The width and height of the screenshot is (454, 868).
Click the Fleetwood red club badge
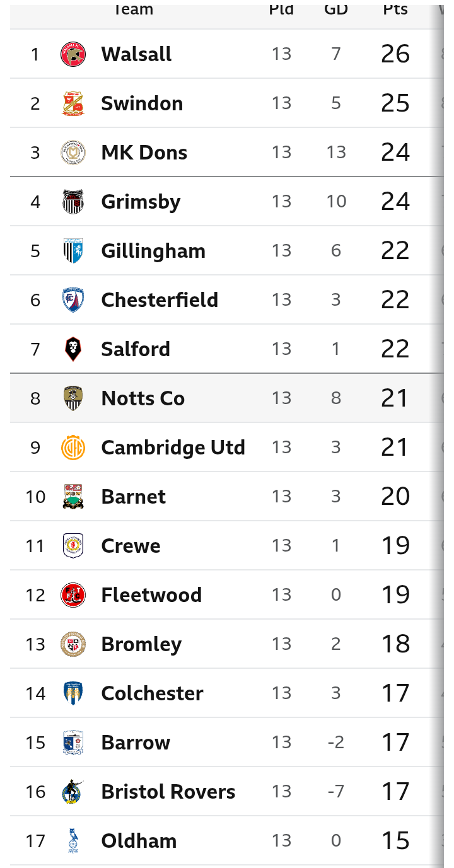pos(73,595)
